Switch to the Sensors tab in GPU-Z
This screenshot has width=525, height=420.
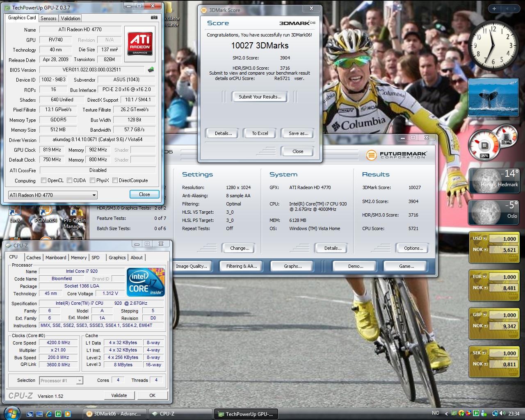coord(48,18)
